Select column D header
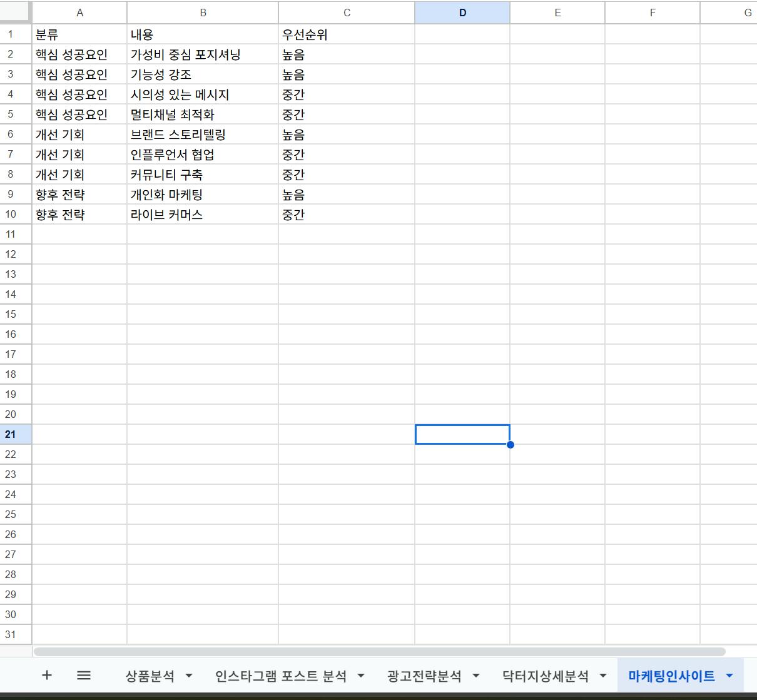757x700 pixels. [462, 13]
